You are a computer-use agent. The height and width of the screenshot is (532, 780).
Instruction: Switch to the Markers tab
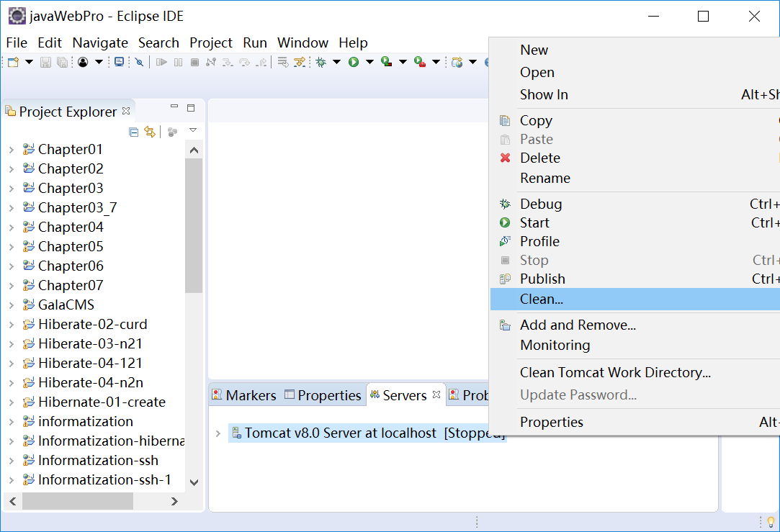coord(244,395)
